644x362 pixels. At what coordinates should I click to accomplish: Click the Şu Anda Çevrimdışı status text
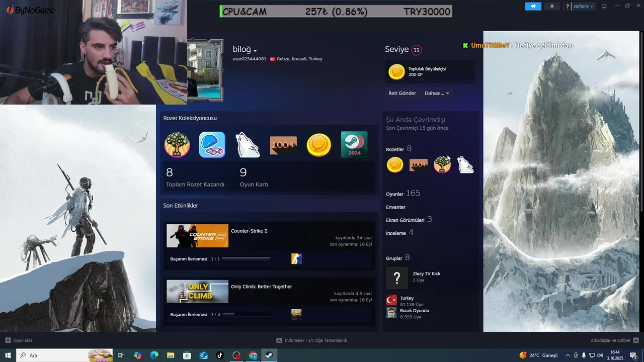(x=416, y=120)
